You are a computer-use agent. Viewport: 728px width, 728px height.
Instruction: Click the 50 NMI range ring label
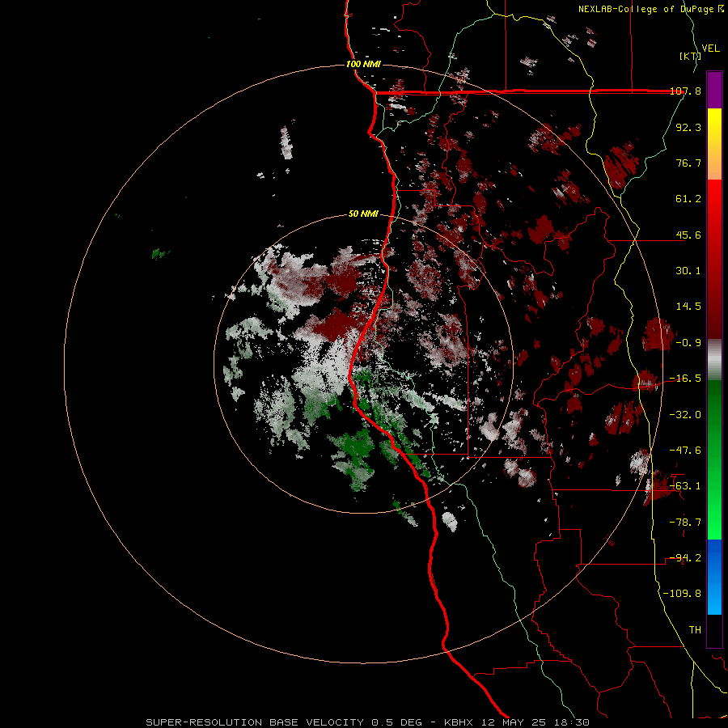coord(363,214)
